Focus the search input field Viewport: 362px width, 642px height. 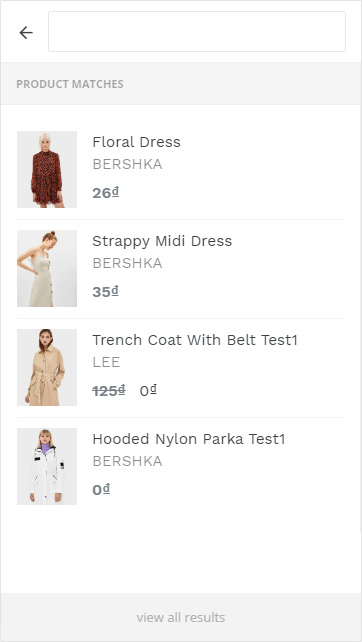coord(197,32)
